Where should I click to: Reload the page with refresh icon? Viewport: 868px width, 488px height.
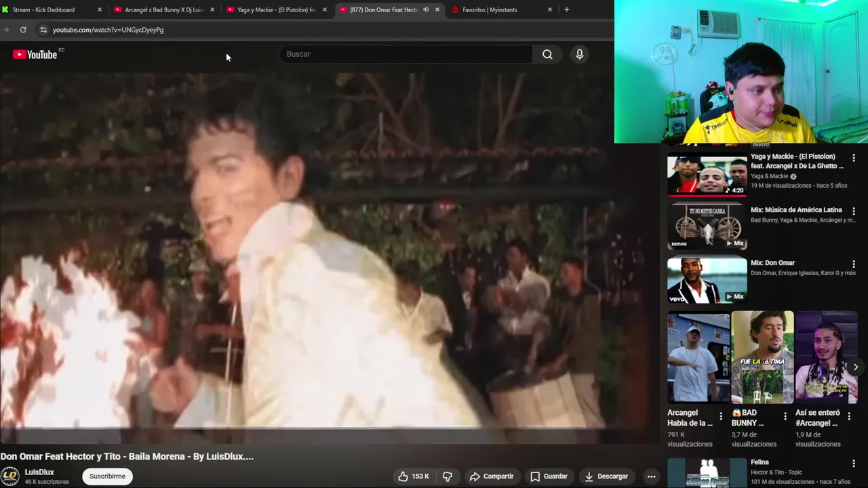[23, 30]
